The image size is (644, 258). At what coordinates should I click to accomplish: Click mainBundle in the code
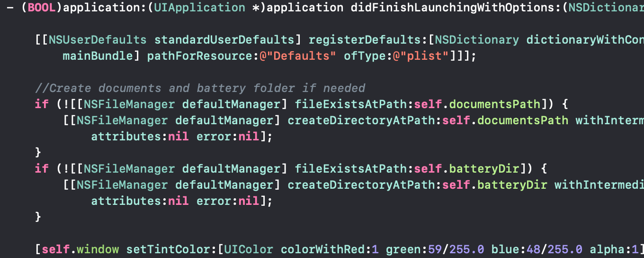click(x=98, y=56)
